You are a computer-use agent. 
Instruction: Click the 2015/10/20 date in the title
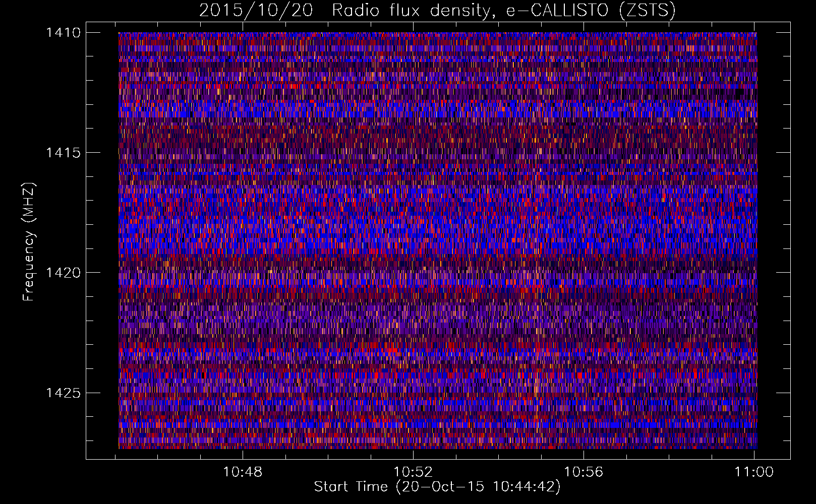[256, 11]
